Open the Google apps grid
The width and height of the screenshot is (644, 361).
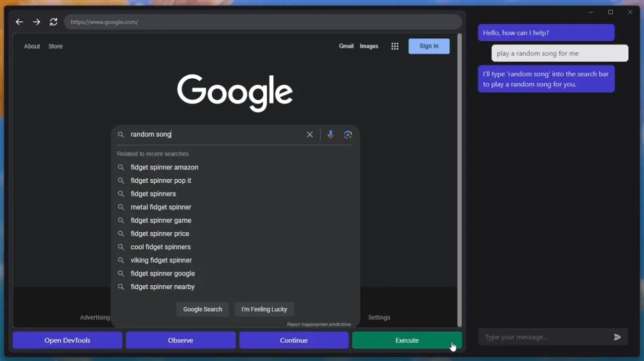click(x=395, y=46)
